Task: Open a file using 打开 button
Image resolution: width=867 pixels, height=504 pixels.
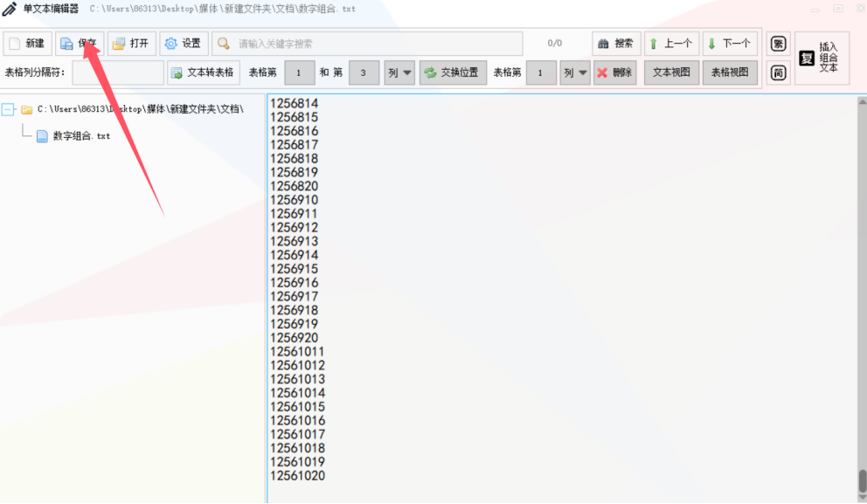Action: click(x=131, y=44)
